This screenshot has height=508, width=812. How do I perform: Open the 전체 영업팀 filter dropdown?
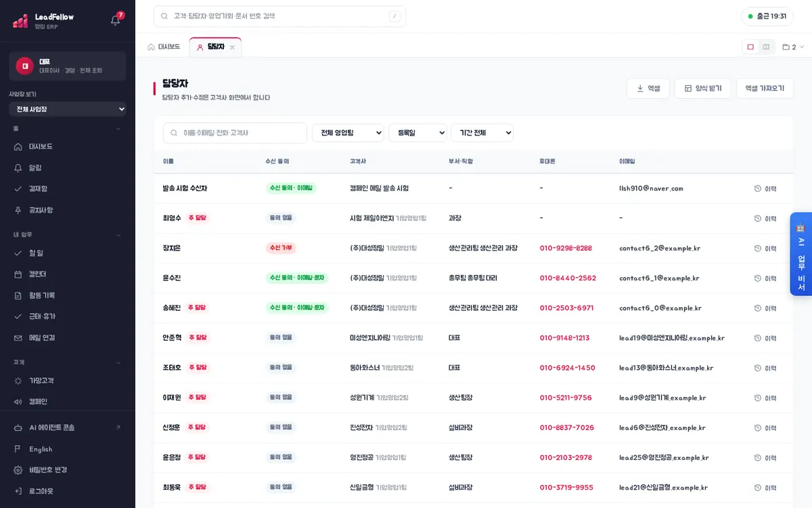coord(348,133)
